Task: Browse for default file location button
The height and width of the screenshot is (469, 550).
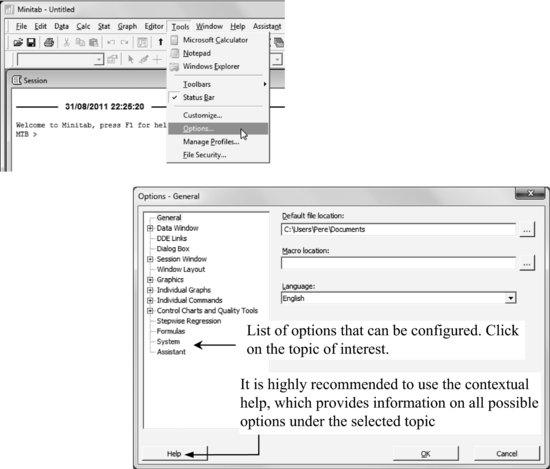Action: point(526,230)
